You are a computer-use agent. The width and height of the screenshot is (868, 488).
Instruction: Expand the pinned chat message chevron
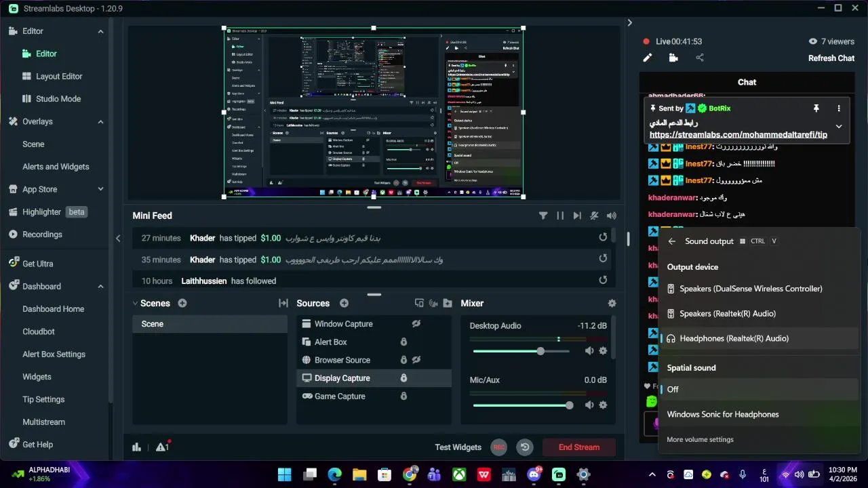839,127
